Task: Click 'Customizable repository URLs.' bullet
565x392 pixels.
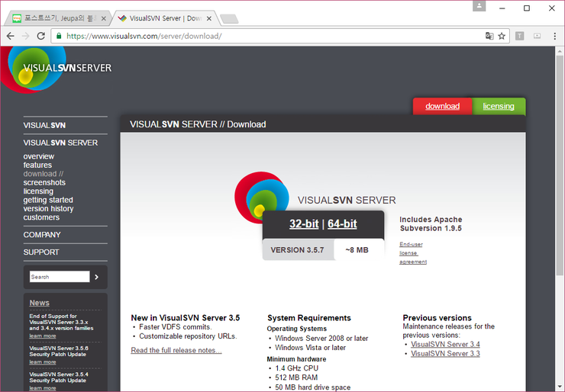Action: click(188, 336)
